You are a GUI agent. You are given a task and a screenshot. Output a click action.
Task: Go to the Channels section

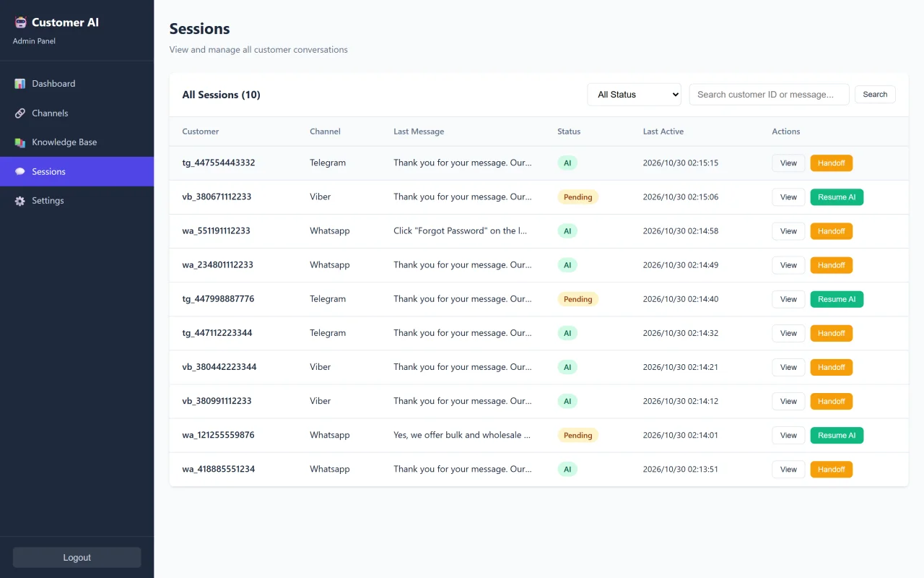pyautogui.click(x=77, y=113)
